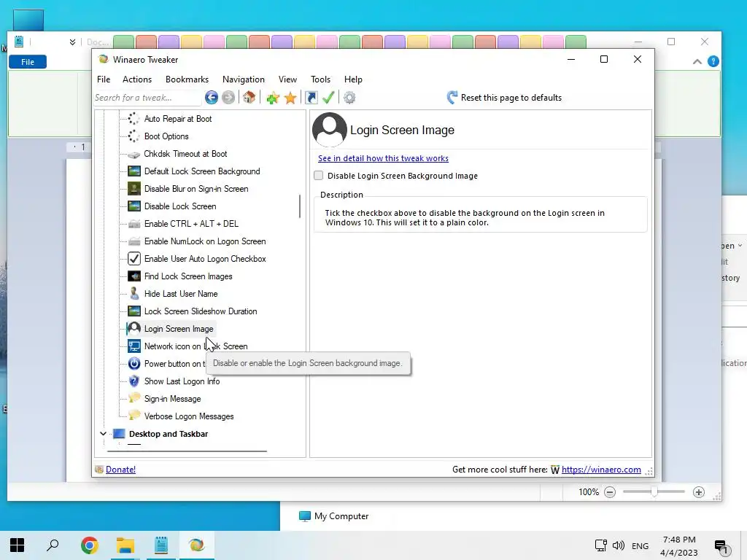The height and width of the screenshot is (560, 747).
Task: Go to the Home page icon
Action: [x=249, y=98]
